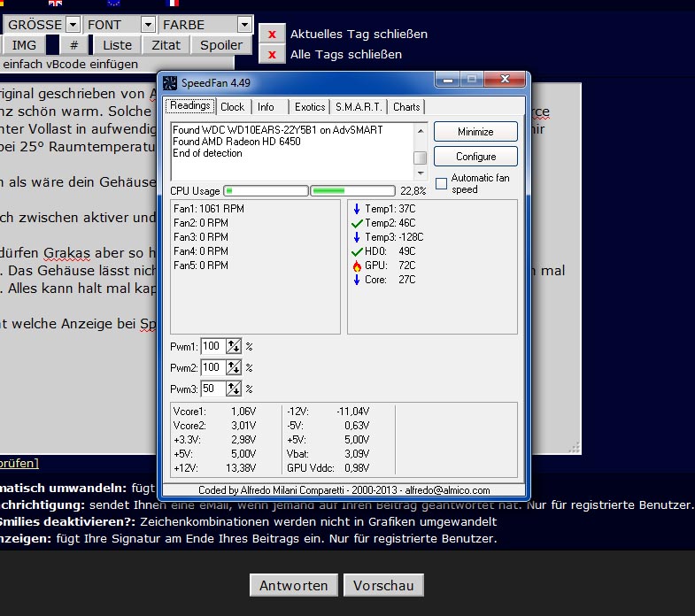Click the EU flag icon at top
This screenshot has width=695, height=616.
(114, 3)
